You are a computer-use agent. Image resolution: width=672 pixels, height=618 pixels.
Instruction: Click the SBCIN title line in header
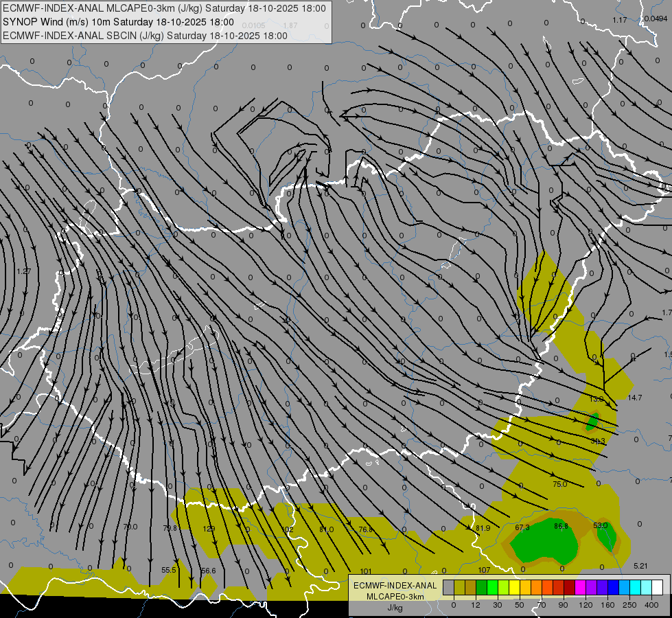145,36
